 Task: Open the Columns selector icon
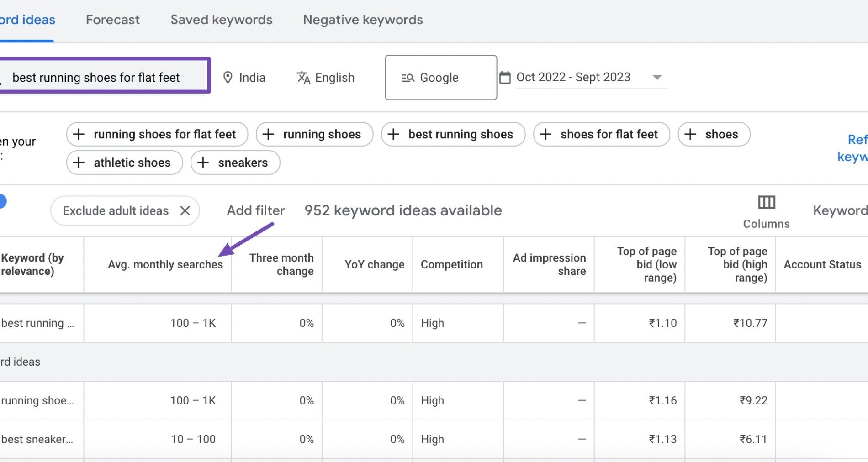767,202
